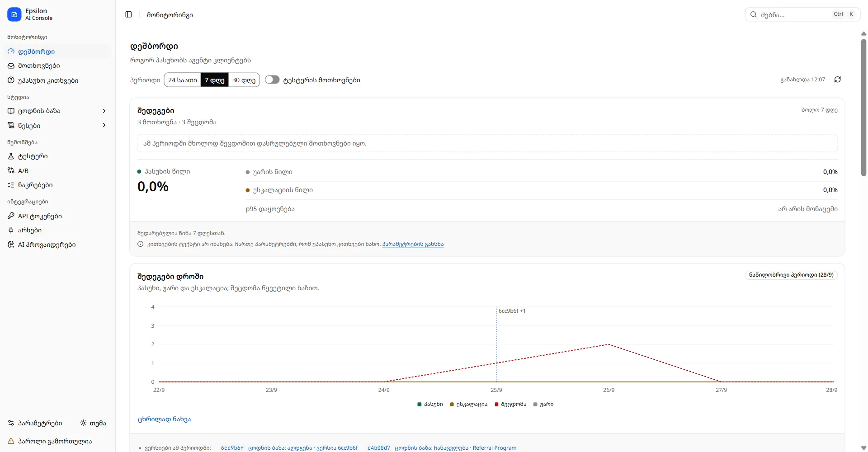Screen dimensions: 868x452
Task: Click the პაროლი გამორთულია warning
Action: point(50,441)
